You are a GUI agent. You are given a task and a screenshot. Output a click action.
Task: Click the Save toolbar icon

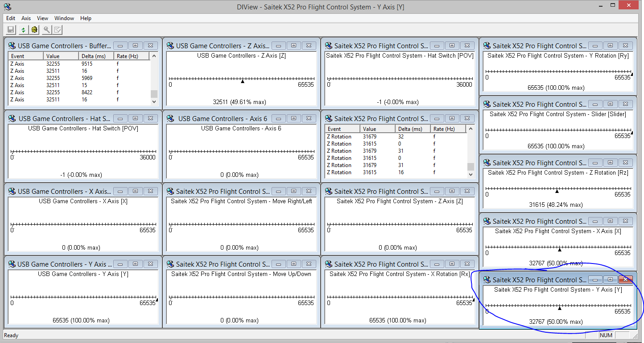(x=11, y=30)
